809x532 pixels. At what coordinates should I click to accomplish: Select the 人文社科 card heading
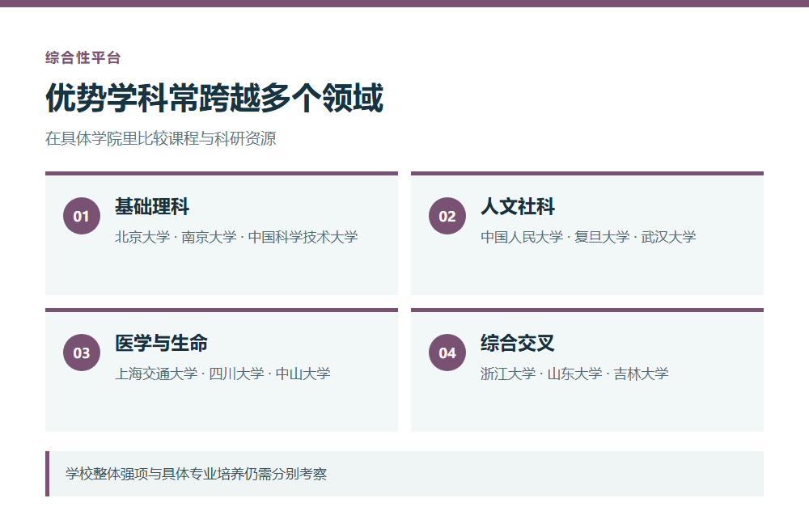(518, 207)
